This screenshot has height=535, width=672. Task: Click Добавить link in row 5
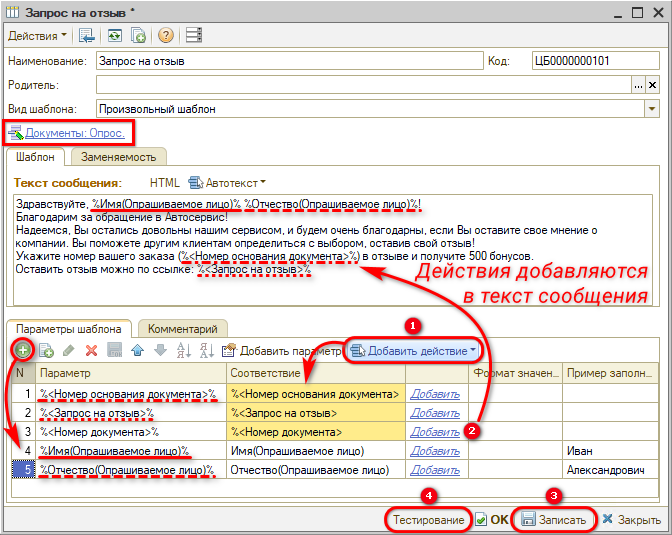pos(435,470)
